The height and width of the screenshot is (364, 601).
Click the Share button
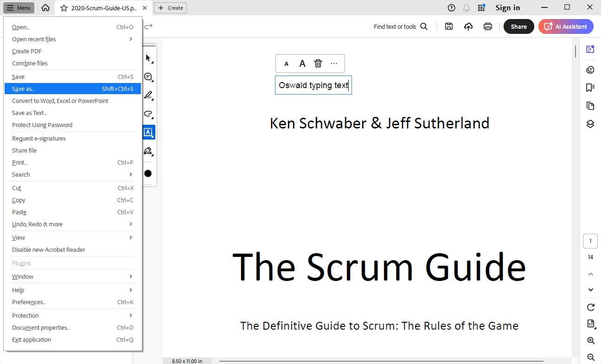pyautogui.click(x=518, y=26)
